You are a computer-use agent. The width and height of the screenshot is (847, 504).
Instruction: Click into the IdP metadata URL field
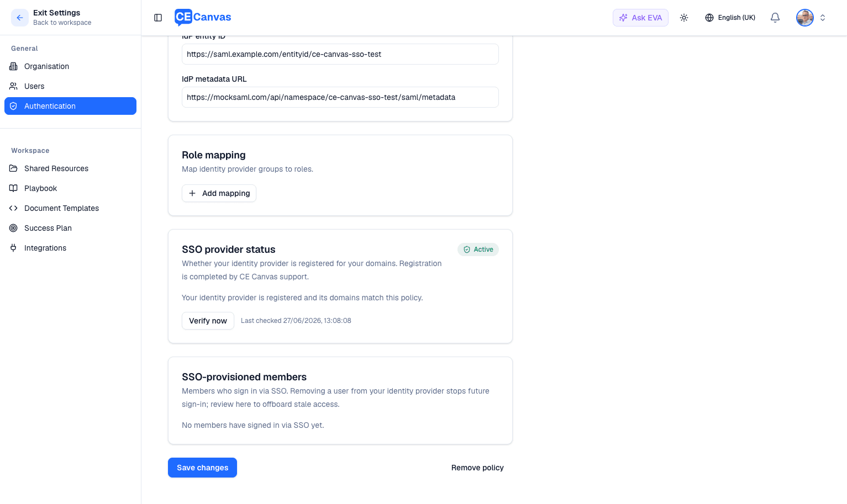click(x=340, y=97)
